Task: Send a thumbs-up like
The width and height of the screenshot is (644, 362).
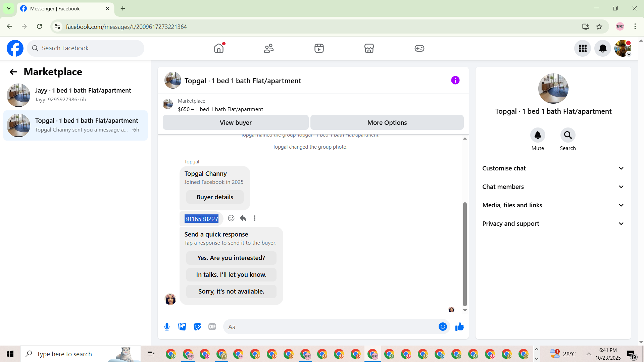Action: [459, 327]
